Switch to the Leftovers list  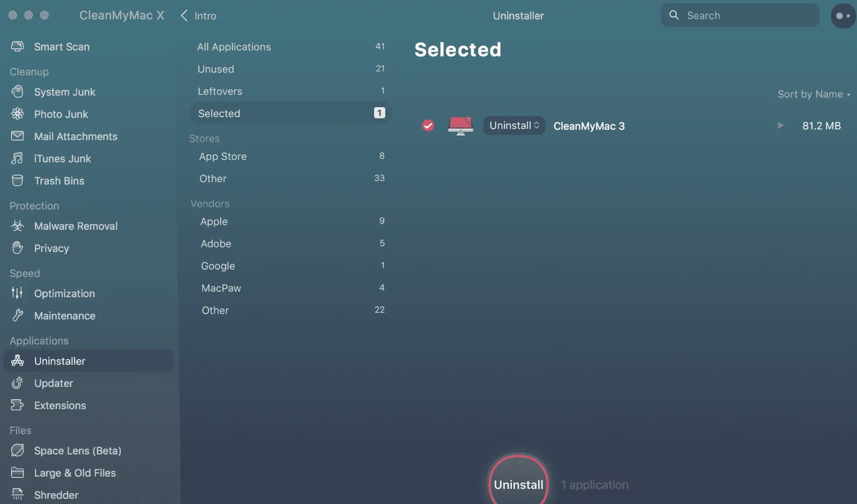(x=290, y=91)
